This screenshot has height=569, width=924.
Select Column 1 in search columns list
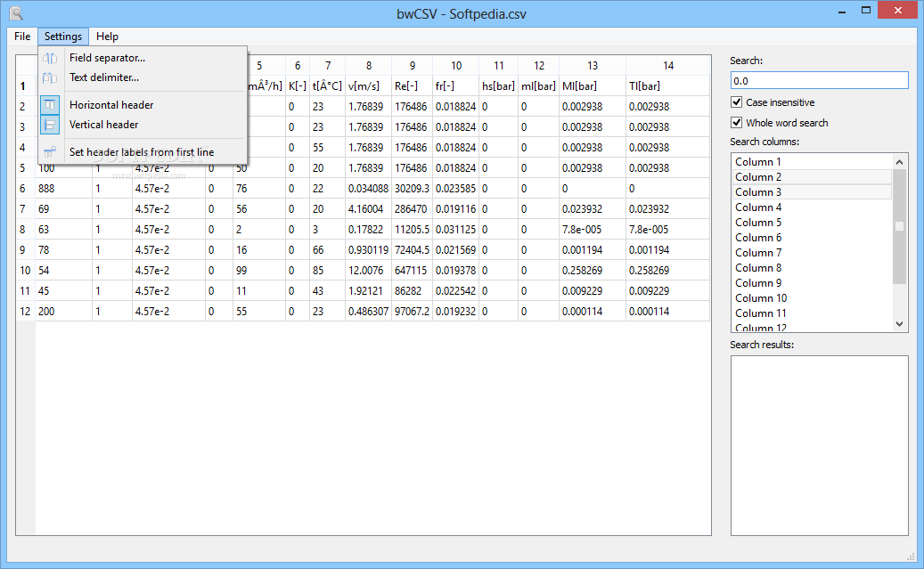(812, 162)
